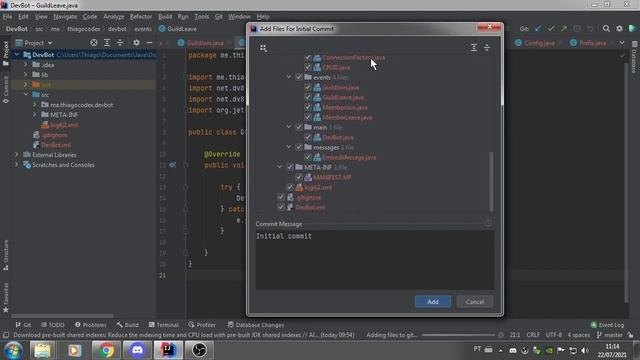Open File Explorer from taskbar
This screenshot has height=360, width=640.
pyautogui.click(x=42, y=350)
